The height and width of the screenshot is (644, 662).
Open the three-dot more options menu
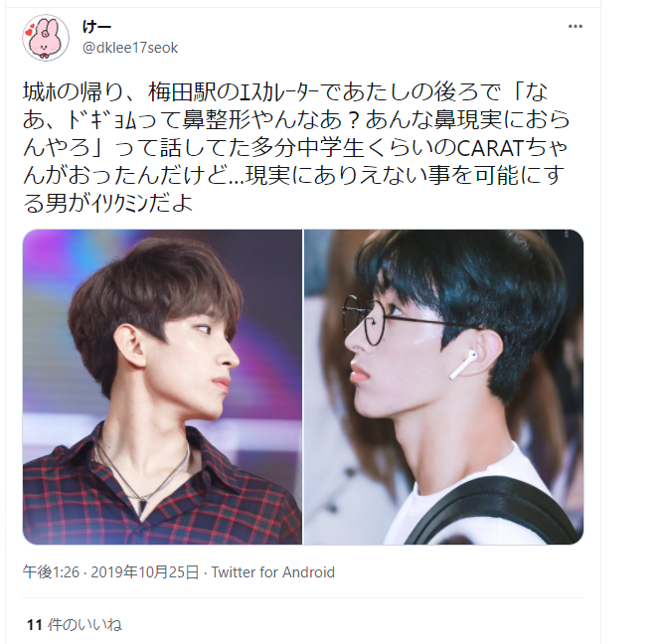pos(576,27)
